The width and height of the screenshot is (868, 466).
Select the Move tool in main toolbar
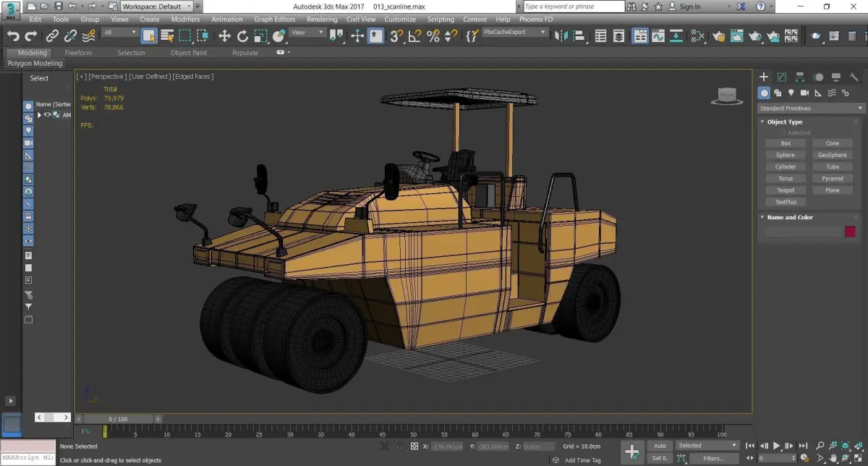pyautogui.click(x=224, y=35)
